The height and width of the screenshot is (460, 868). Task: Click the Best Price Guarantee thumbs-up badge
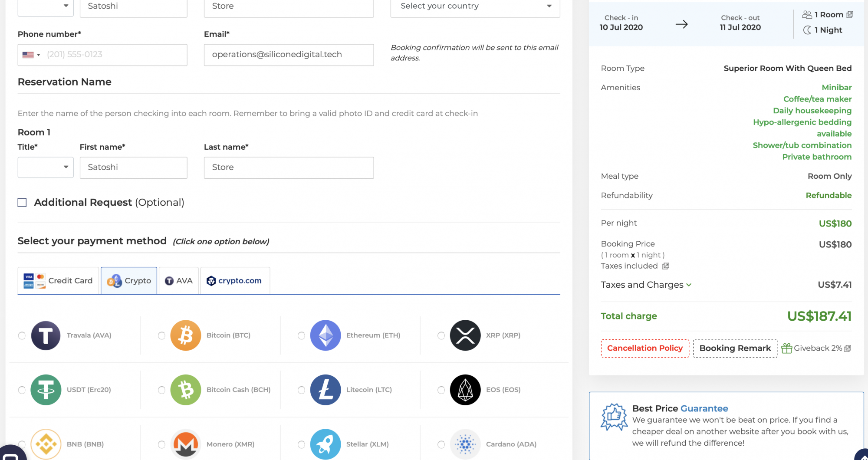[x=614, y=417]
